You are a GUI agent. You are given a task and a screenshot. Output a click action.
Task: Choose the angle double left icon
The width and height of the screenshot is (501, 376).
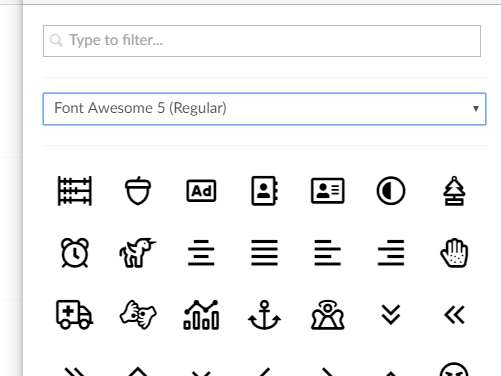454,315
